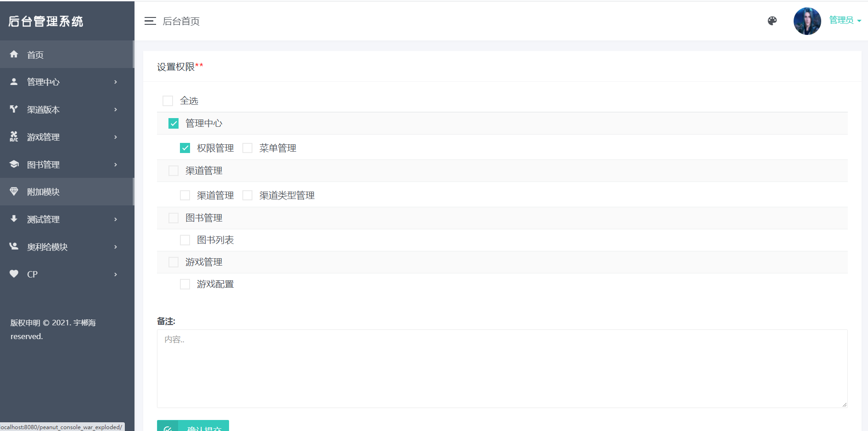Click the 测试管理 download icon

click(x=14, y=219)
